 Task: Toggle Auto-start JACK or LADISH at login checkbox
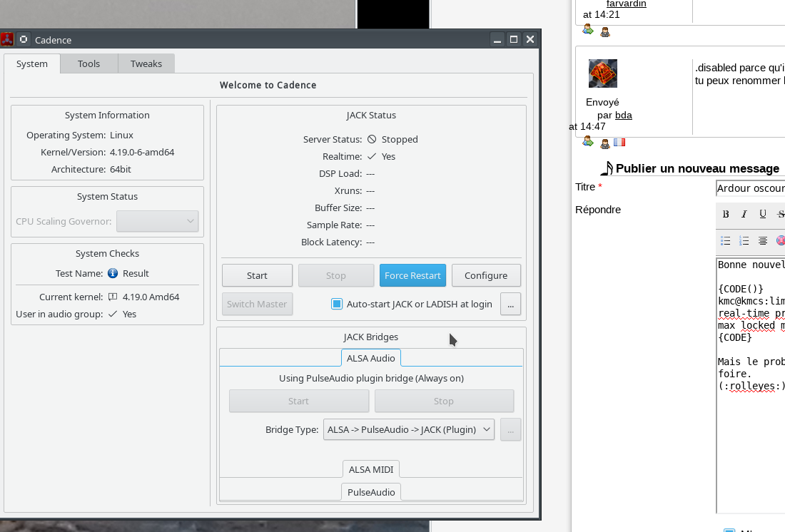[337, 304]
